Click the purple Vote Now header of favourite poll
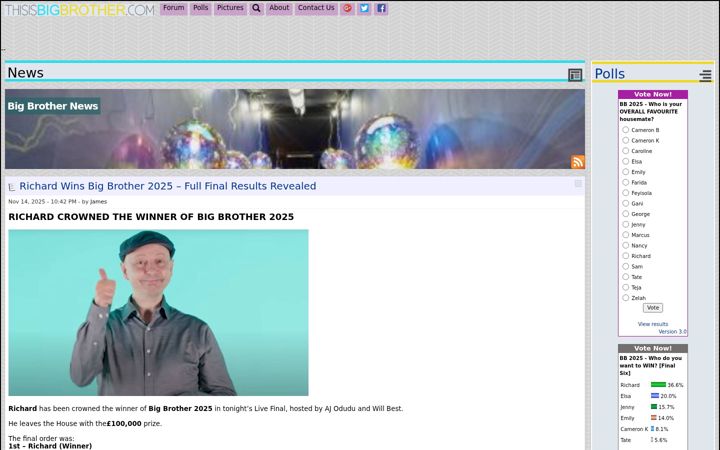The height and width of the screenshot is (450, 720). pyautogui.click(x=653, y=94)
